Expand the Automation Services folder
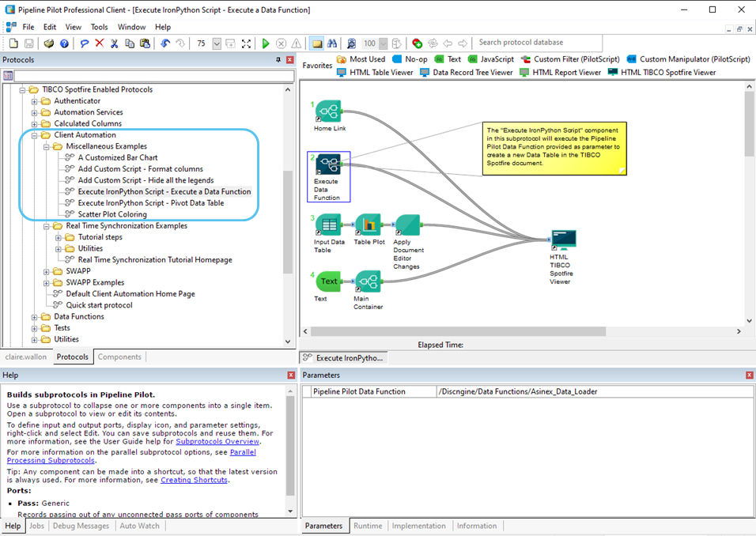Image resolution: width=756 pixels, height=536 pixels. [34, 112]
